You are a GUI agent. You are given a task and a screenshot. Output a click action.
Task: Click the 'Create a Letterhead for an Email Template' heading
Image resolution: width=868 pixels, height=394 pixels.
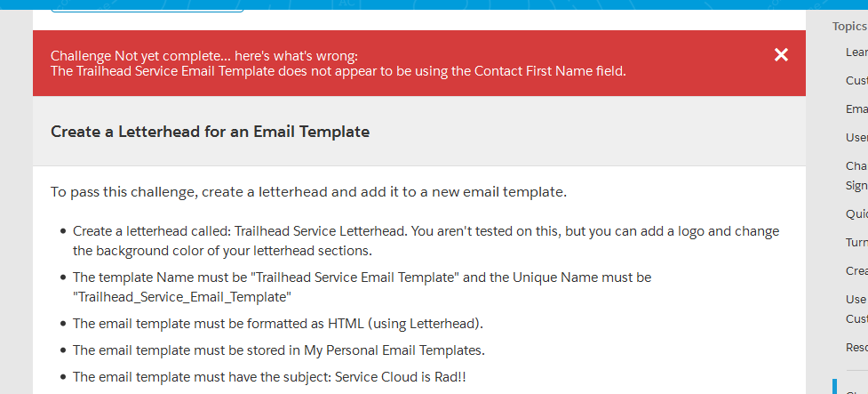[x=210, y=132]
